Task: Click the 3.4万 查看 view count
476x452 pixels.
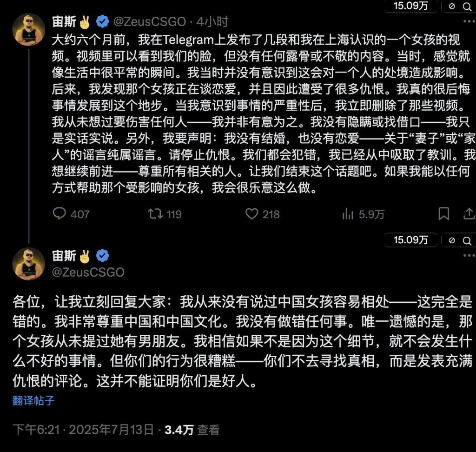Action: [192, 429]
